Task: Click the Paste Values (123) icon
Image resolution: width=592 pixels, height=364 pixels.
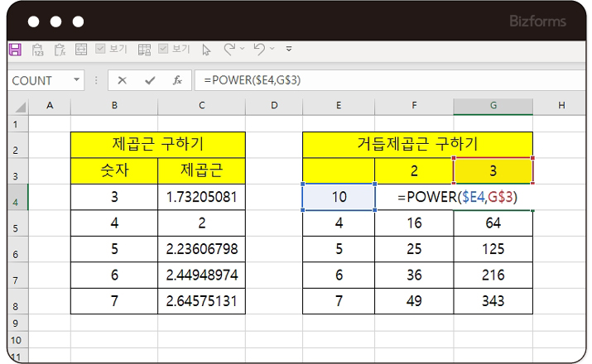Action: point(38,50)
